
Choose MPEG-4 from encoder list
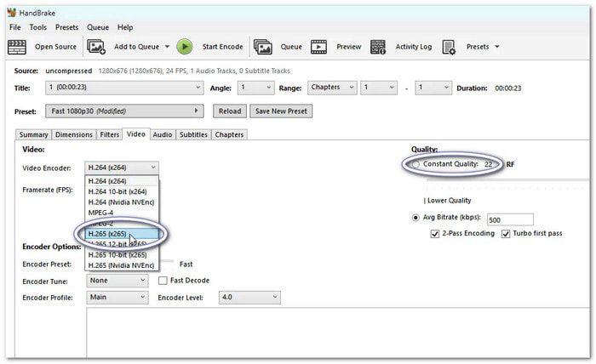(122, 213)
